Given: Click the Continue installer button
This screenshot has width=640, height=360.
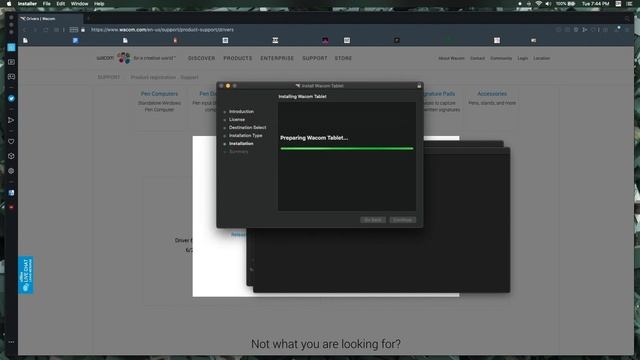Looking at the screenshot, I should pos(402,220).
